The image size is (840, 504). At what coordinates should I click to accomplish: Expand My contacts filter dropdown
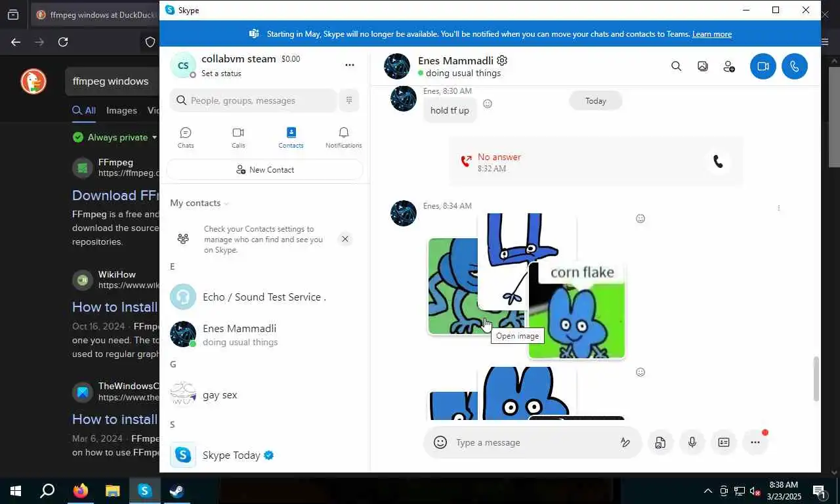tap(199, 203)
